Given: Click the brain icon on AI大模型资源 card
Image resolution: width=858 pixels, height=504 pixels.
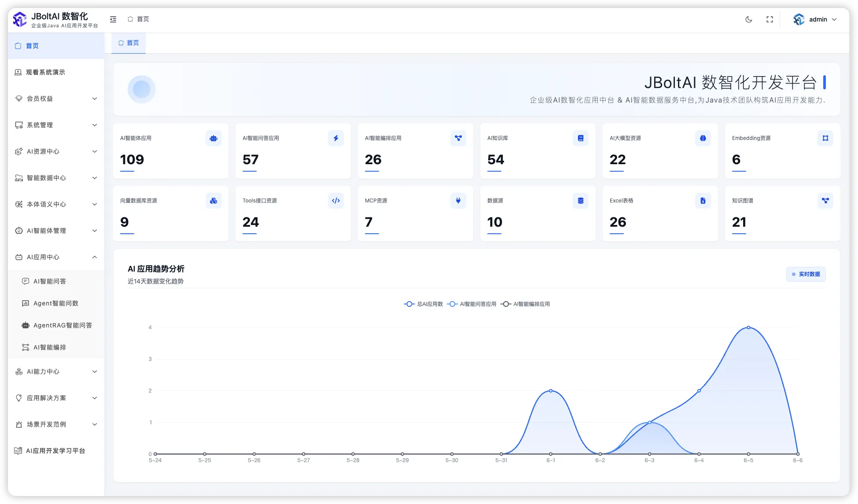Looking at the screenshot, I should (703, 138).
